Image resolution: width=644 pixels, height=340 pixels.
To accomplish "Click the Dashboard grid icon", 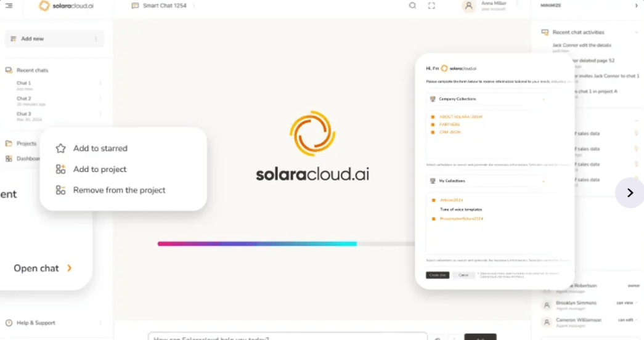I will (9, 158).
